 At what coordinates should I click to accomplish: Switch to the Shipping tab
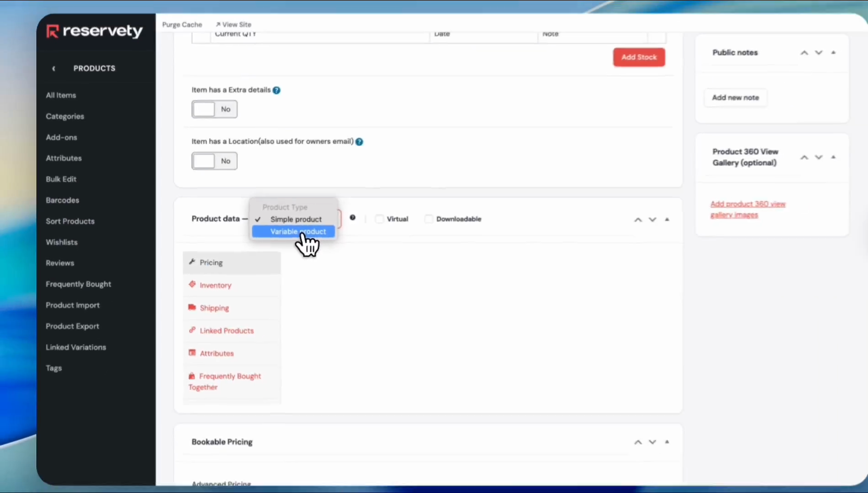pos(214,308)
